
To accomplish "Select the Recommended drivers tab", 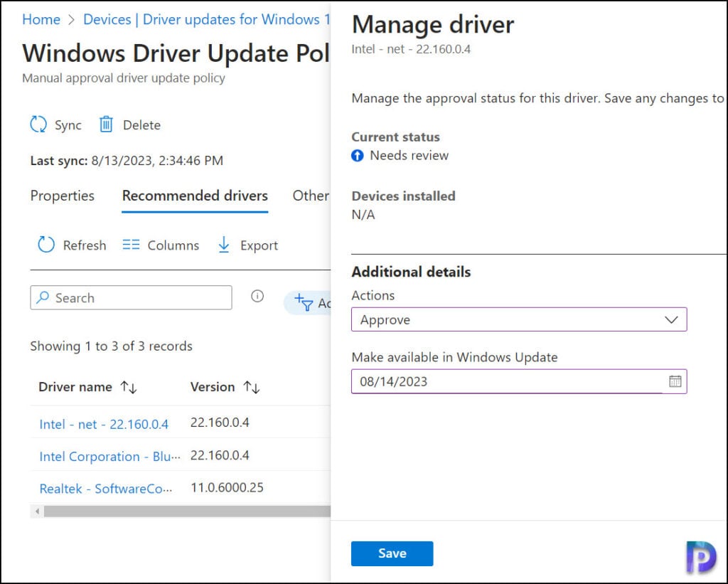I will coord(195,196).
